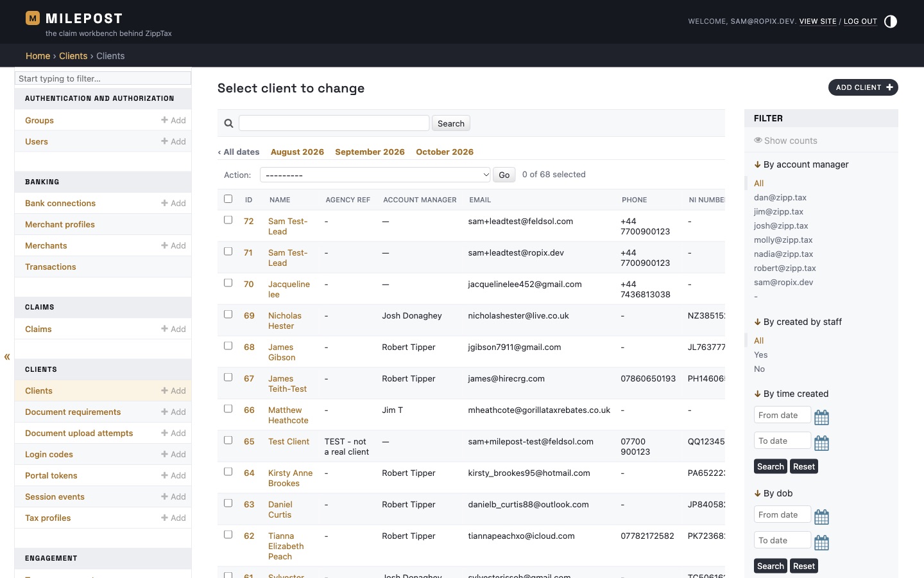Click the sidebar filter text box
The image size is (924, 578).
point(103,78)
